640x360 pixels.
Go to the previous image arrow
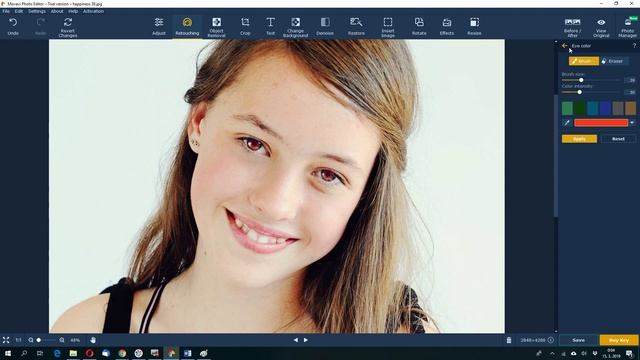coord(296,340)
